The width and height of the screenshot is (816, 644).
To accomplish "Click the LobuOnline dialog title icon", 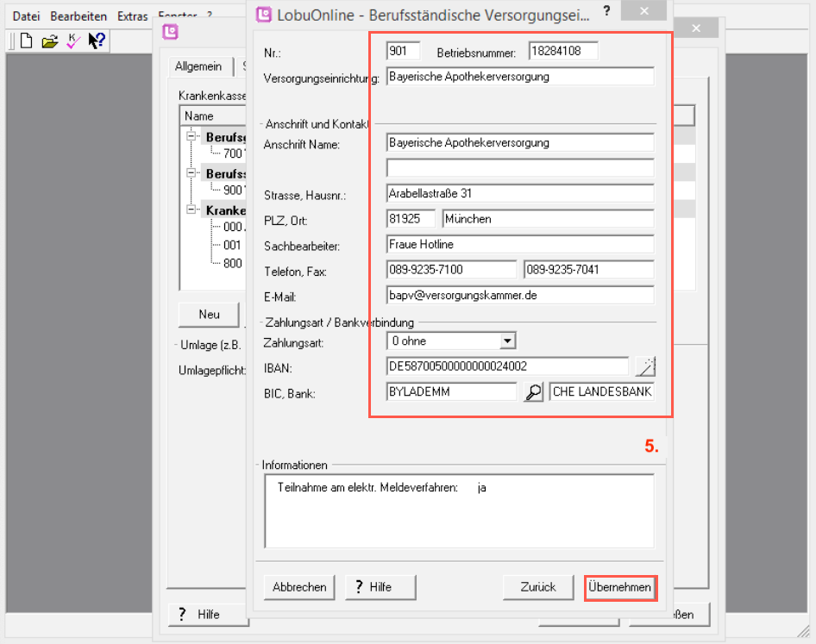I will tap(264, 15).
